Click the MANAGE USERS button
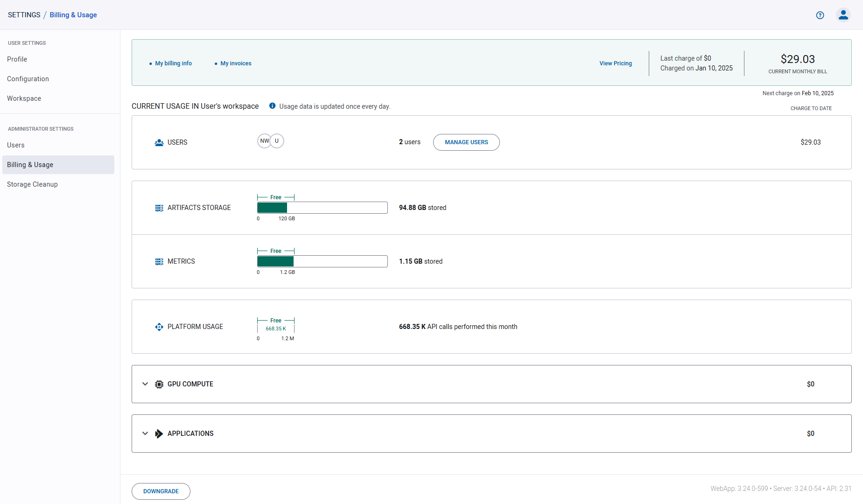The width and height of the screenshot is (863, 504). click(x=466, y=142)
